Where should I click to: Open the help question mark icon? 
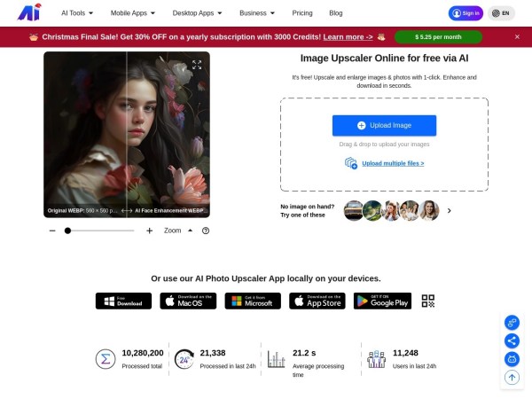[x=206, y=231]
